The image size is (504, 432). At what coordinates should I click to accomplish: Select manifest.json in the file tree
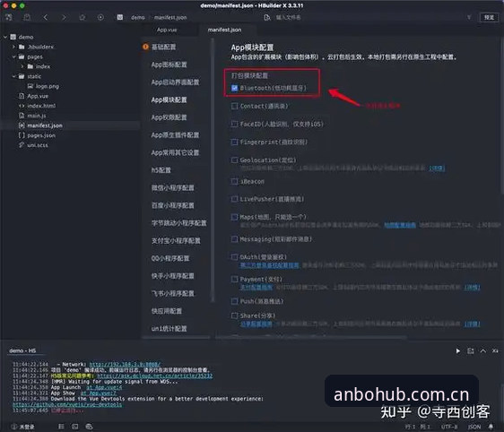tap(45, 125)
